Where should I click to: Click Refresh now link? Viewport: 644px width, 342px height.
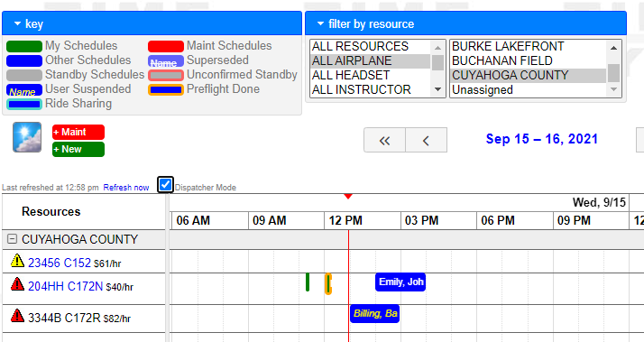coord(126,188)
